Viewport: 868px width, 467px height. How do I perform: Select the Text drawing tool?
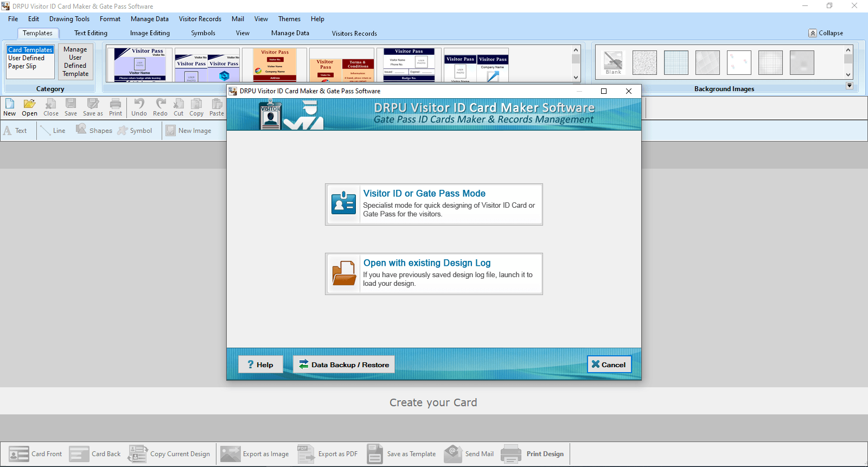[15, 131]
